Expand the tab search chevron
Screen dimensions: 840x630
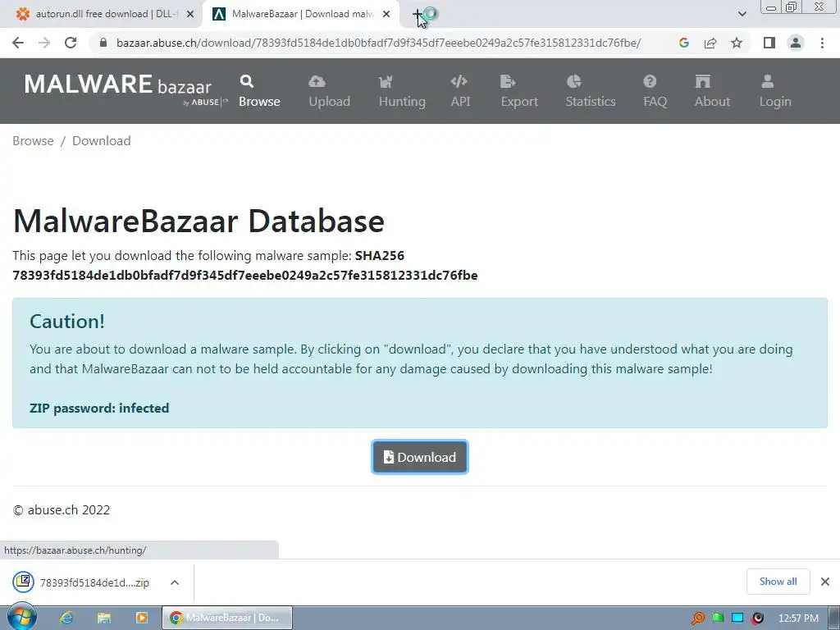[x=742, y=14]
